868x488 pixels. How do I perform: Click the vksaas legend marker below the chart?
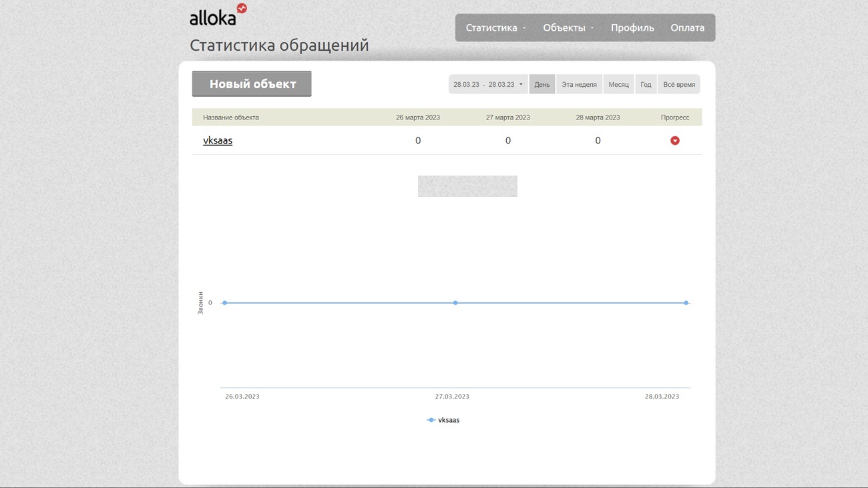(431, 420)
